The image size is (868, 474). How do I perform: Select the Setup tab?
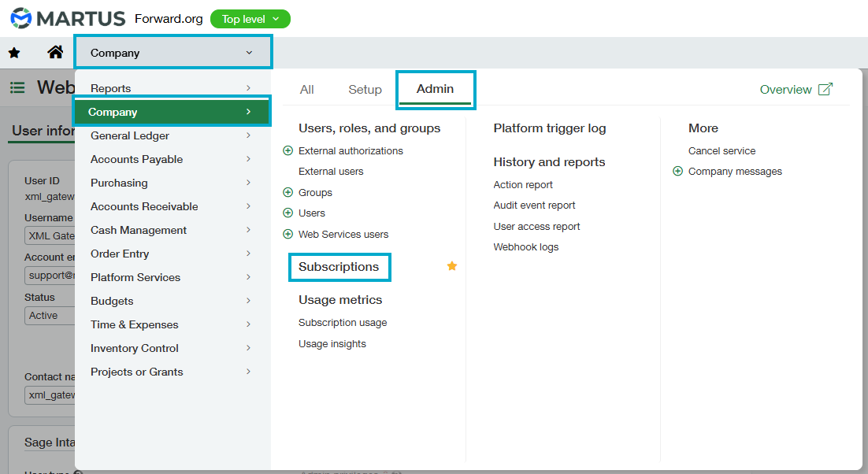tap(365, 90)
